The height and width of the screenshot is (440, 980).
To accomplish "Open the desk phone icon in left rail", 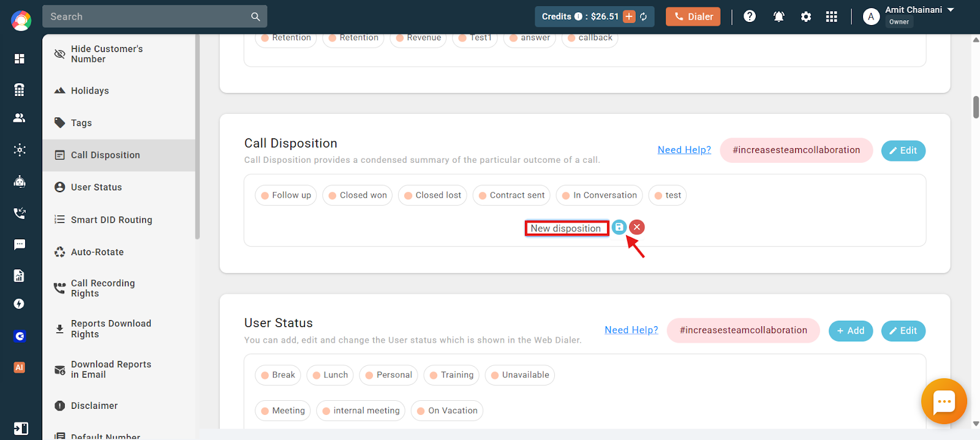I will pos(20,89).
